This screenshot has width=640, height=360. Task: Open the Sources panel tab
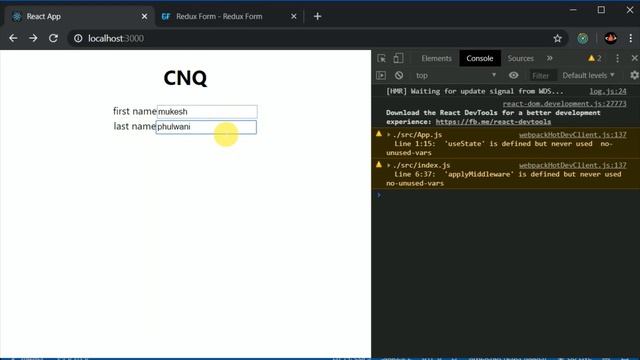coord(520,58)
